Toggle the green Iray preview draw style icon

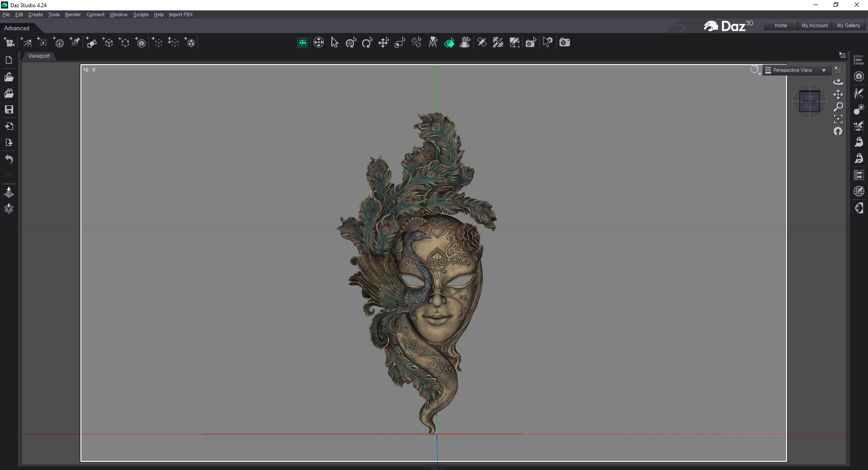point(302,42)
